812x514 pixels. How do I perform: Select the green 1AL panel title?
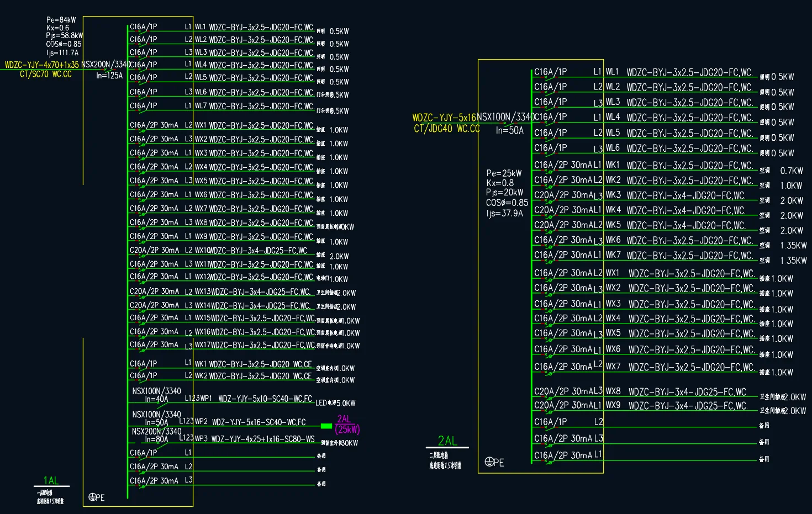tap(51, 481)
